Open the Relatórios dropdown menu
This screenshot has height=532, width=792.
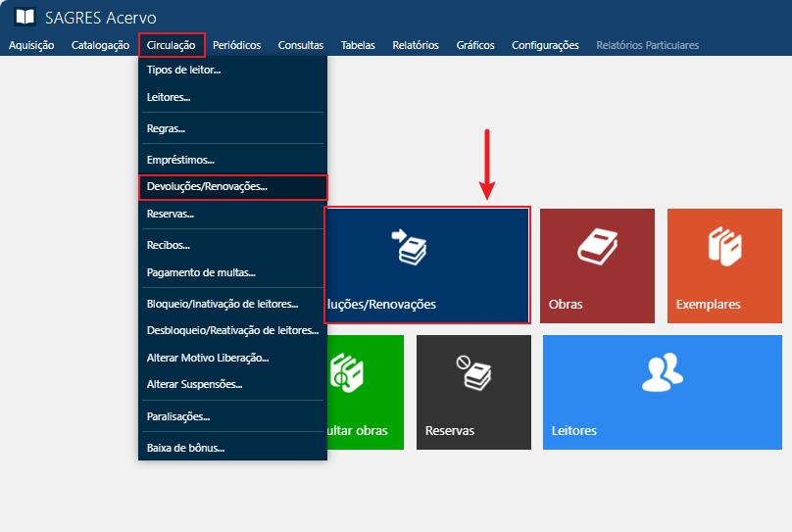(415, 45)
